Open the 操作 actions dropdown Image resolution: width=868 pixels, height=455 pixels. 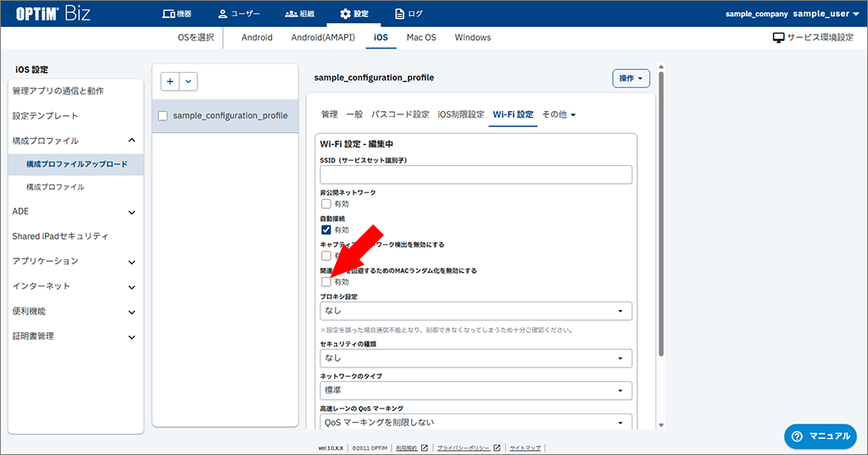pyautogui.click(x=631, y=79)
